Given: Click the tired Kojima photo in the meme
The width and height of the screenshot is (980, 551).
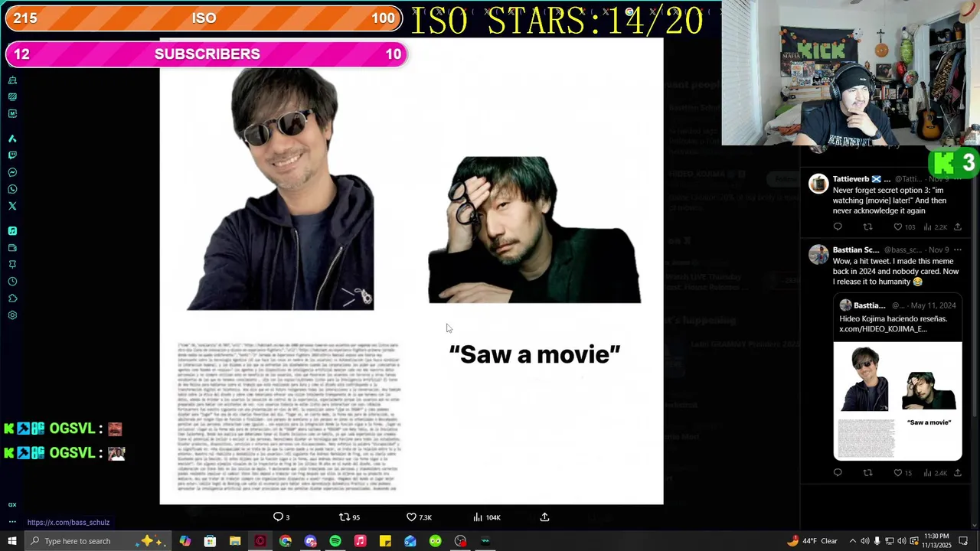Looking at the screenshot, I should coord(534,230).
